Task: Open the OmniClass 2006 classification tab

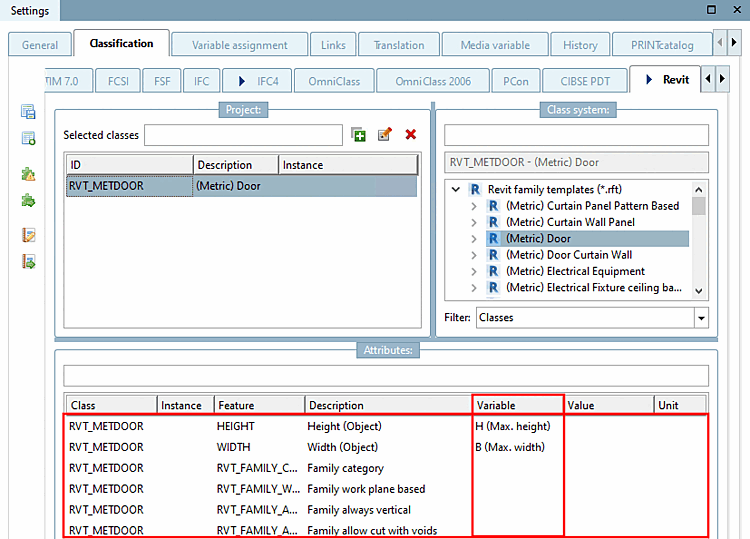Action: pos(432,80)
